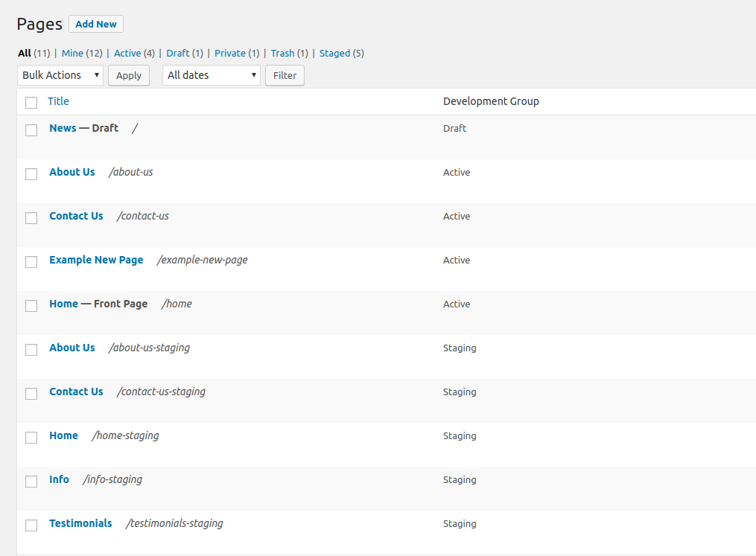Image resolution: width=756 pixels, height=556 pixels.
Task: Click the Filter button
Action: (x=285, y=75)
